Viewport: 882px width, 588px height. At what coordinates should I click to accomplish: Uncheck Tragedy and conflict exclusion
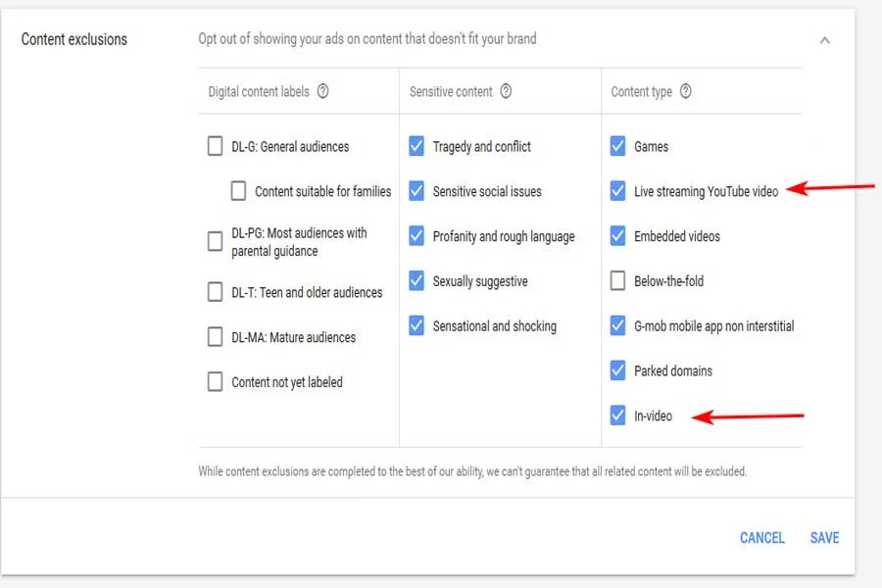pyautogui.click(x=416, y=146)
